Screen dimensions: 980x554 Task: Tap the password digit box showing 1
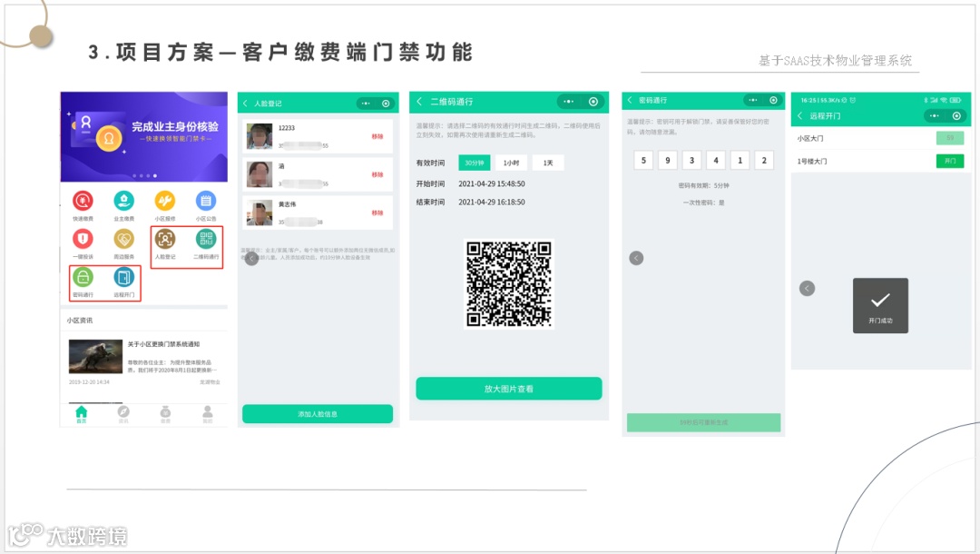click(740, 160)
